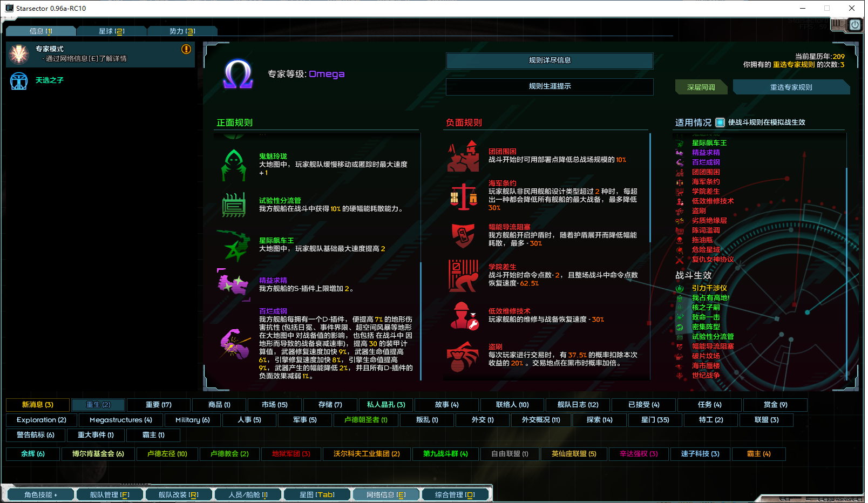The height and width of the screenshot is (503, 868).
Task: Click the Omega expert level icon
Action: click(x=238, y=74)
